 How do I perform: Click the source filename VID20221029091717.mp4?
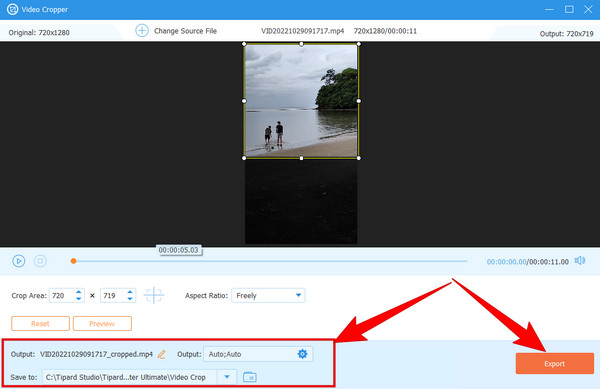pyautogui.click(x=302, y=31)
